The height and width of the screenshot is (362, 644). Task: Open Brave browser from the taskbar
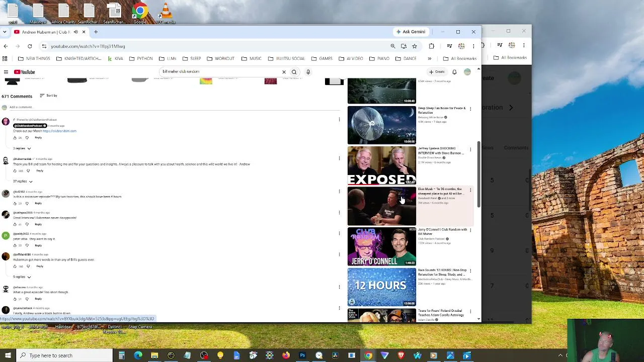point(401,355)
